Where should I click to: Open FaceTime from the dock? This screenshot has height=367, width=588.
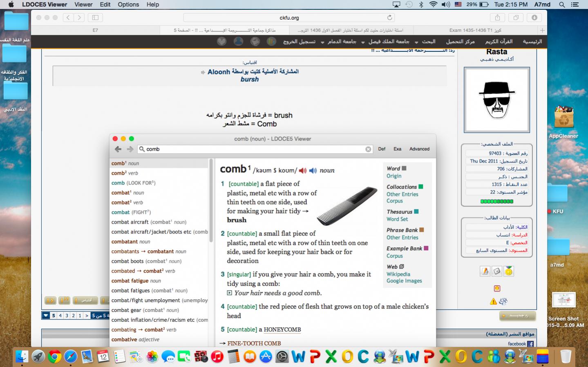click(x=185, y=357)
